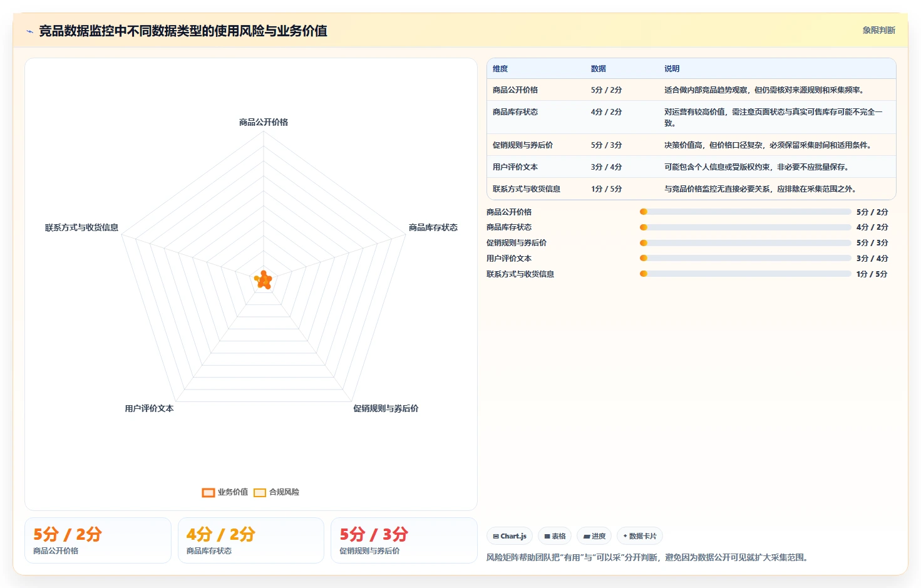
Task: Click the 进度 chip
Action: (594, 536)
